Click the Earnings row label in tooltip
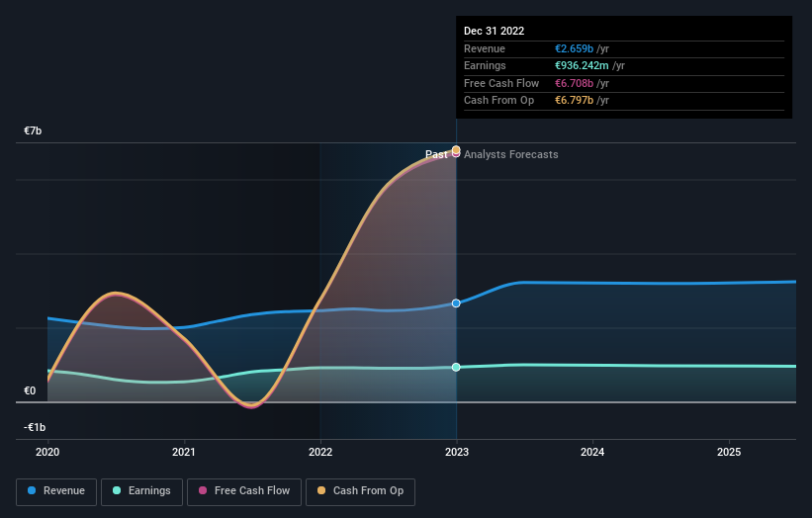The image size is (812, 518). 485,65
